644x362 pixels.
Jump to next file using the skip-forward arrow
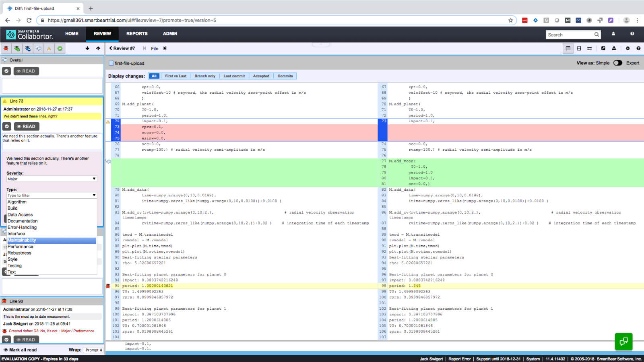[165, 48]
